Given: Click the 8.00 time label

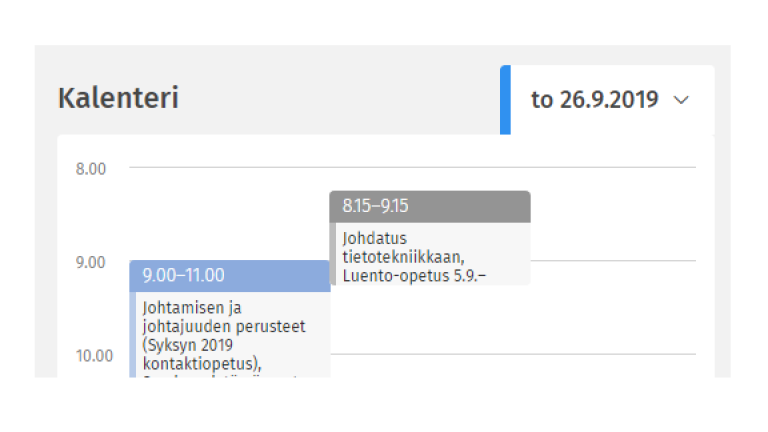Looking at the screenshot, I should click(91, 168).
